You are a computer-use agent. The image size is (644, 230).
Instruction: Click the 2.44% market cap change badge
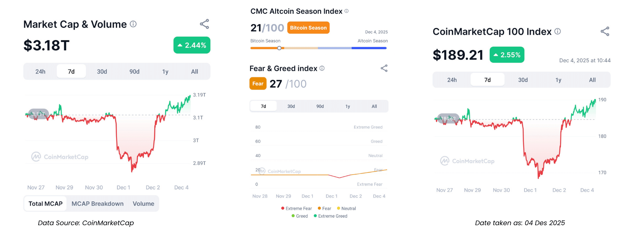[x=192, y=45]
